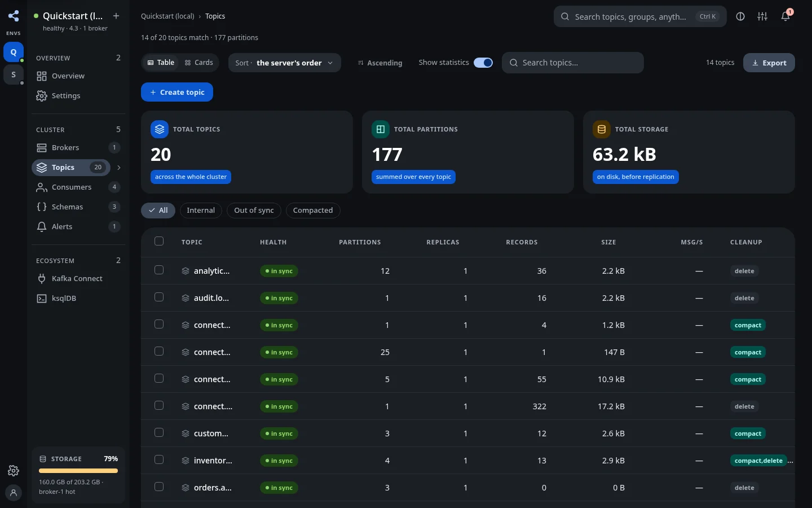
Task: Switch to the S environment icon
Action: (14, 75)
